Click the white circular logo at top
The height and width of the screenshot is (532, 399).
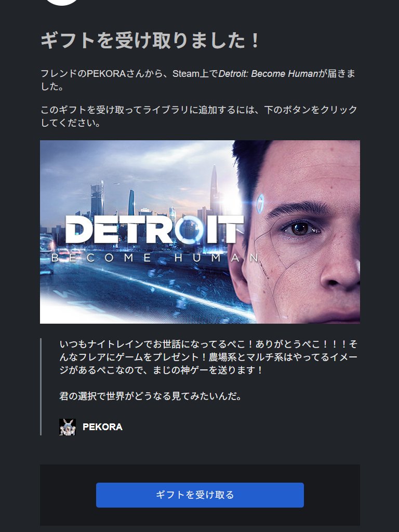point(62,2)
